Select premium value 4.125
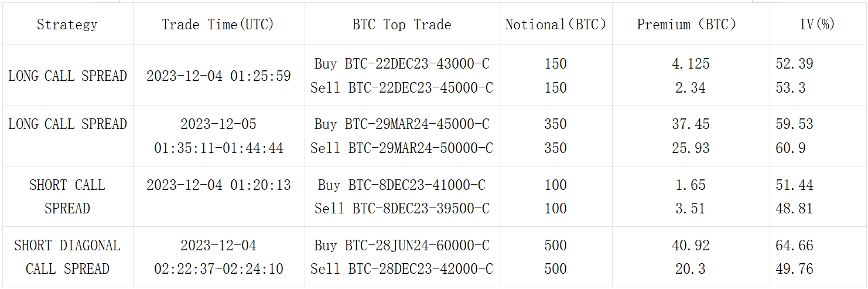This screenshot has height=289, width=868. [x=691, y=63]
